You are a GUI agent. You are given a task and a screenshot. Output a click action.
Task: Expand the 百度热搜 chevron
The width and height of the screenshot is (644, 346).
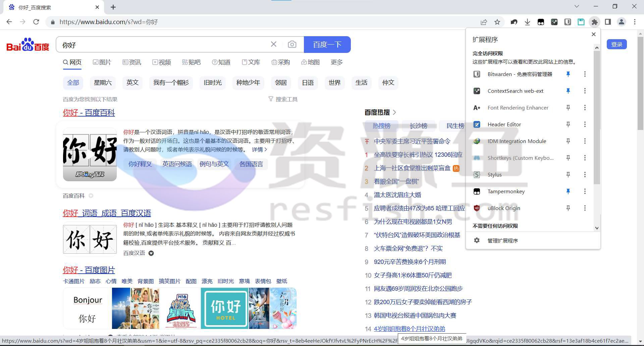[x=394, y=112]
